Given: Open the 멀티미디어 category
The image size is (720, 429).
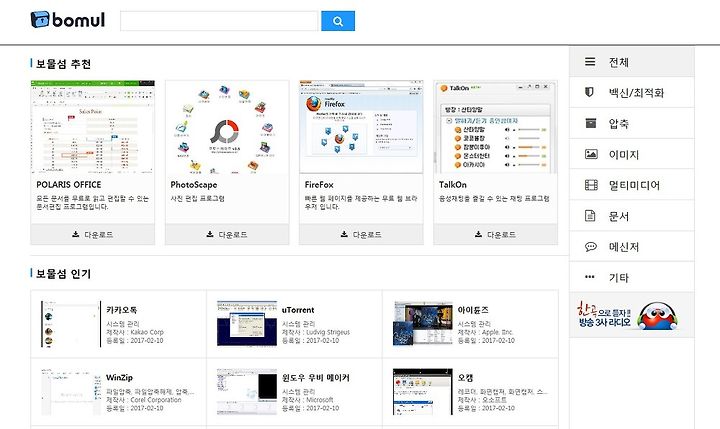Looking at the screenshot, I should click(x=632, y=185).
